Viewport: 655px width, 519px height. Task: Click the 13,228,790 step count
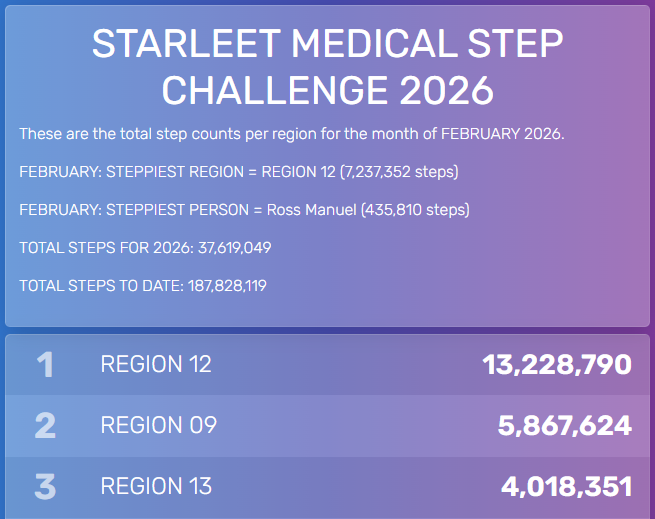click(x=557, y=365)
